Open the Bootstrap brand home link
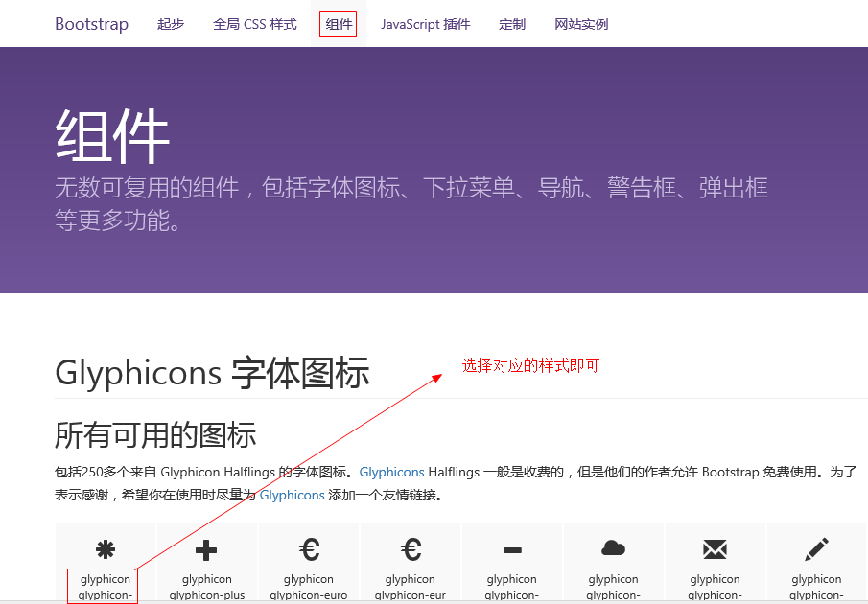This screenshot has width=868, height=604. pos(91,24)
